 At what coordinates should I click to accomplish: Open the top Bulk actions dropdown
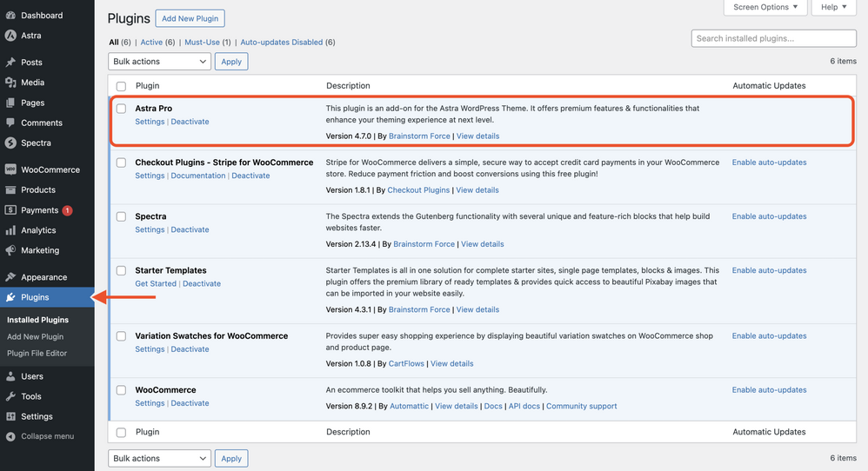[x=159, y=62]
